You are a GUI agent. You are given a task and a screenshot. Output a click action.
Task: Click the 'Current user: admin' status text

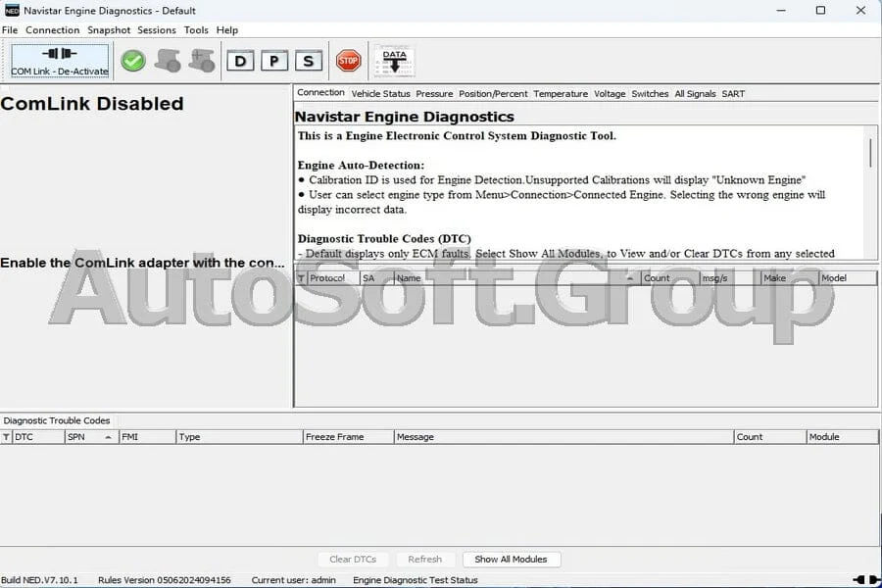pyautogui.click(x=294, y=580)
